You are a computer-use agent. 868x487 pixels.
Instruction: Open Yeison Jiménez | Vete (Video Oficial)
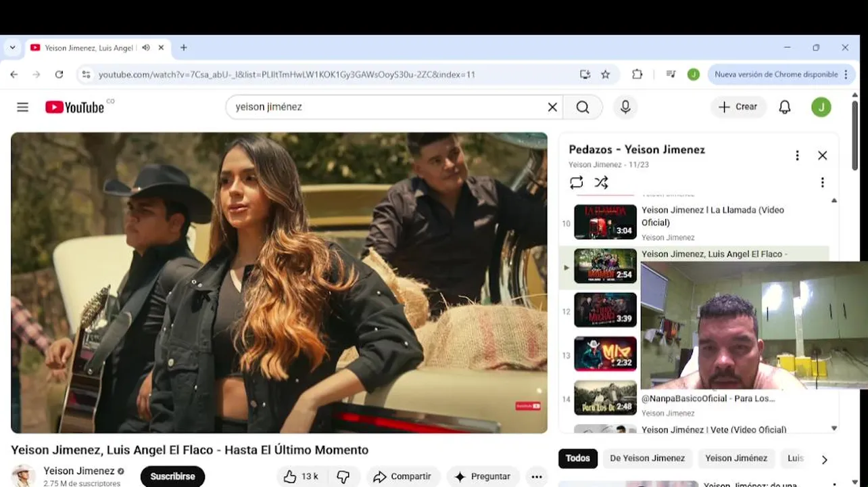(714, 430)
